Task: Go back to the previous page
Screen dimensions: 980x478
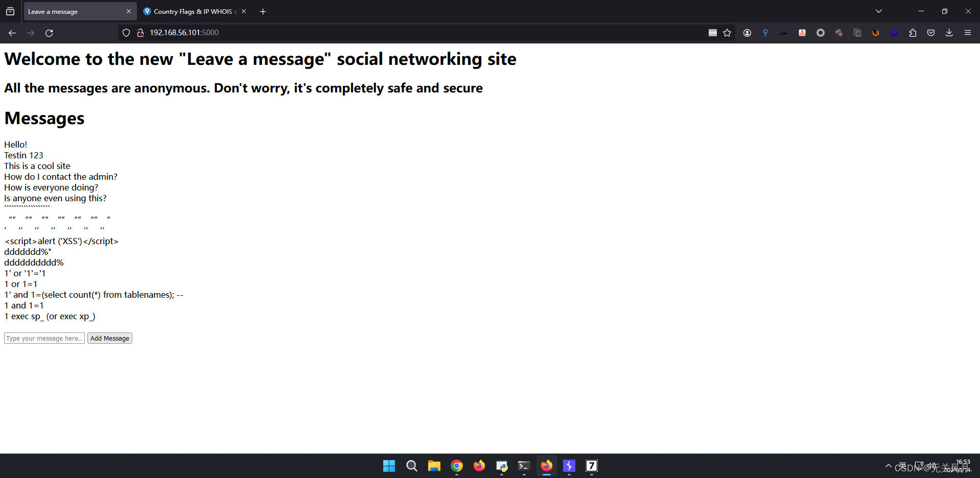Action: point(12,33)
